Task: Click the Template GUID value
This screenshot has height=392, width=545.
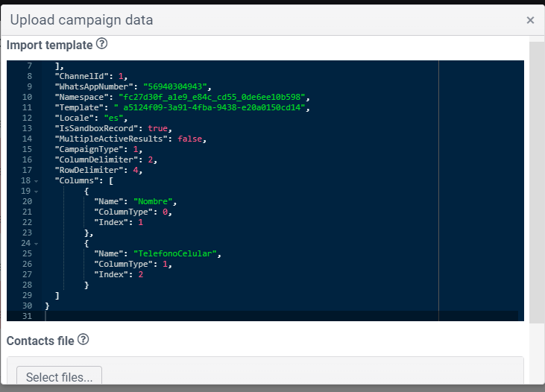Action: click(210, 107)
